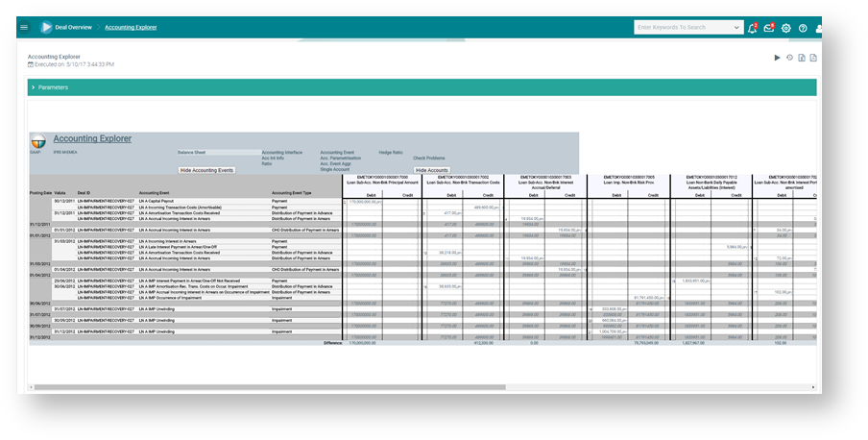Open the hamburger navigation menu
868x440 pixels.
coord(24,28)
